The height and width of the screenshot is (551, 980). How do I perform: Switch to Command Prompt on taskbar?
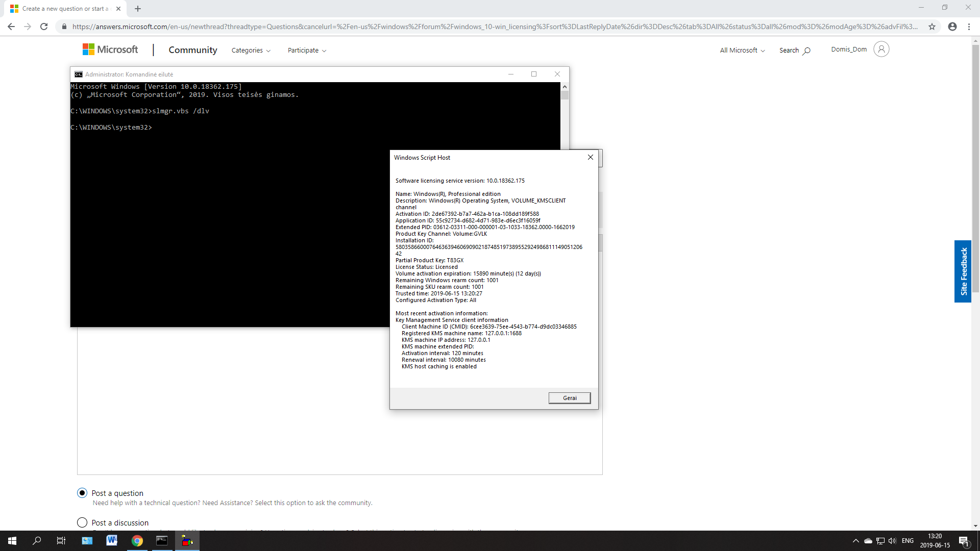pos(162,541)
